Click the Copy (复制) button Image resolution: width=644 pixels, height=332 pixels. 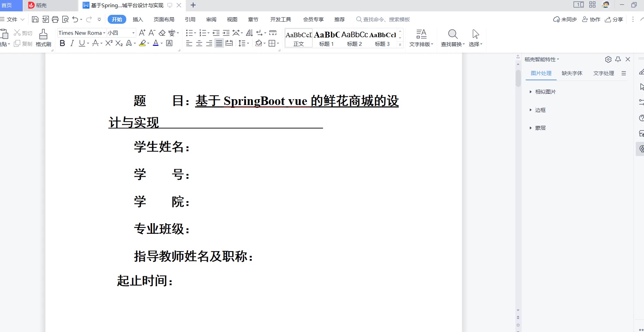coord(23,44)
